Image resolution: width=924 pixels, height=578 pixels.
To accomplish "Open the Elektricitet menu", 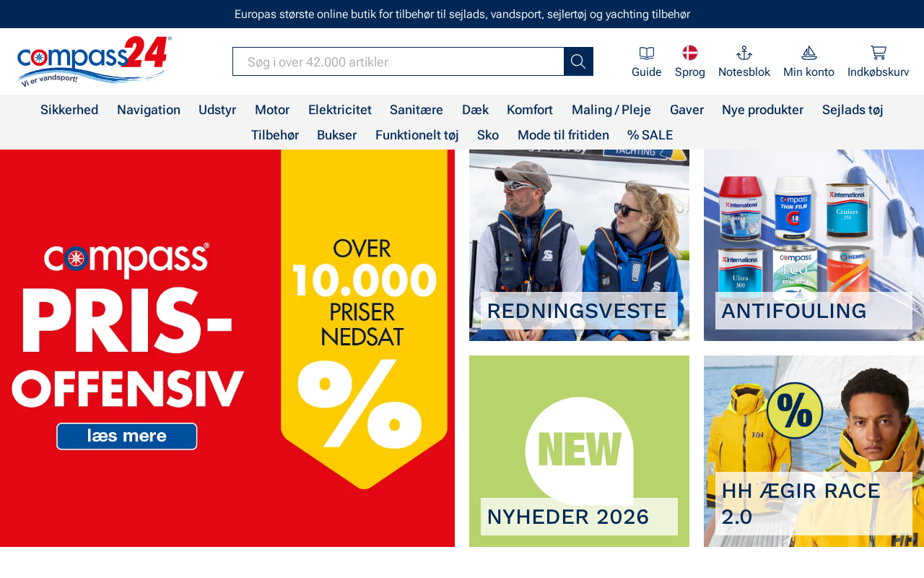I will [x=340, y=110].
